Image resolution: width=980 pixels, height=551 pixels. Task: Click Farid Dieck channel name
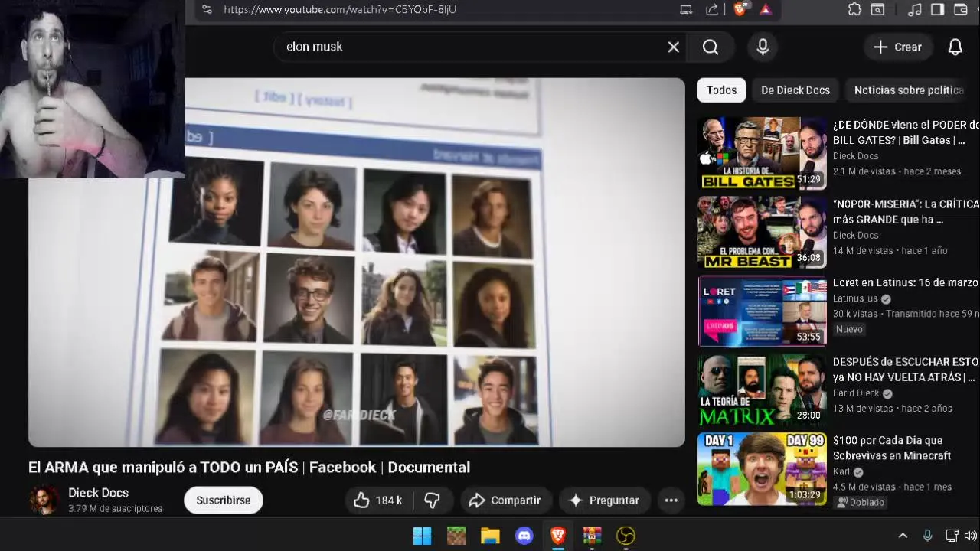(x=856, y=393)
